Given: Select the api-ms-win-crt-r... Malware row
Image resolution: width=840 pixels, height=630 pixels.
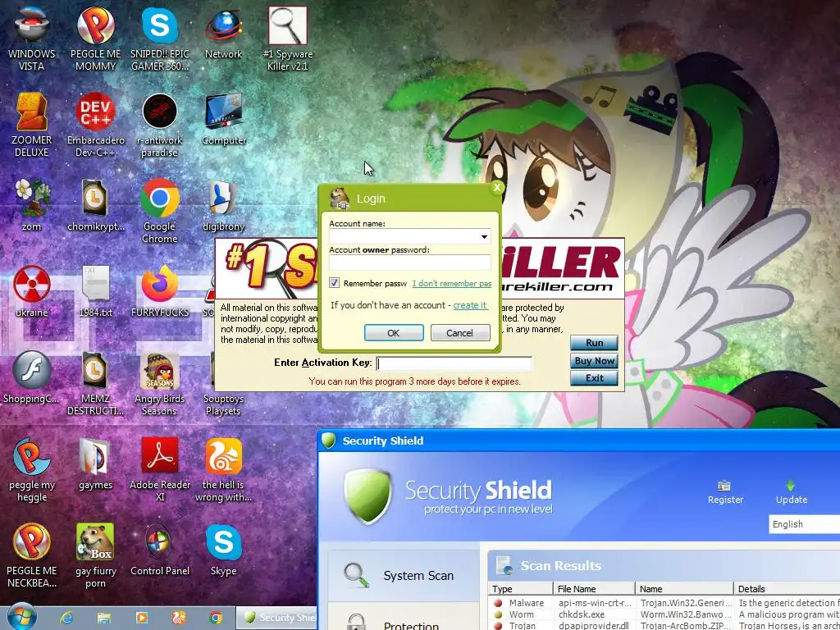Looking at the screenshot, I should coord(664,603).
